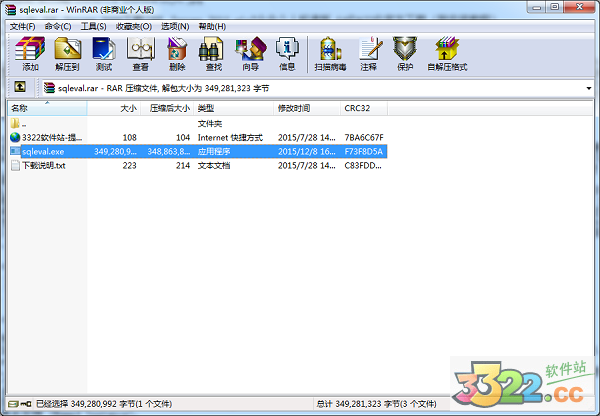Sort by 大小 column header
Viewport: 600px width, 416px height.
(114, 108)
